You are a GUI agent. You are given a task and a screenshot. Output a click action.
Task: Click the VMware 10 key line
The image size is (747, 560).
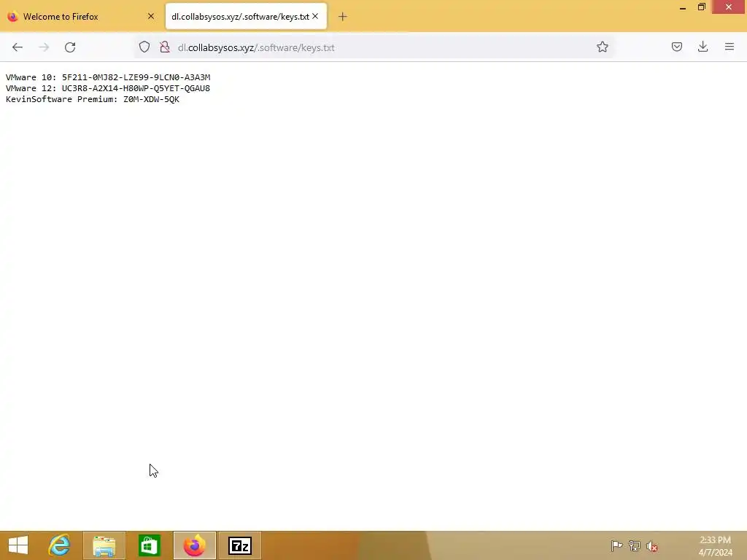coord(108,77)
